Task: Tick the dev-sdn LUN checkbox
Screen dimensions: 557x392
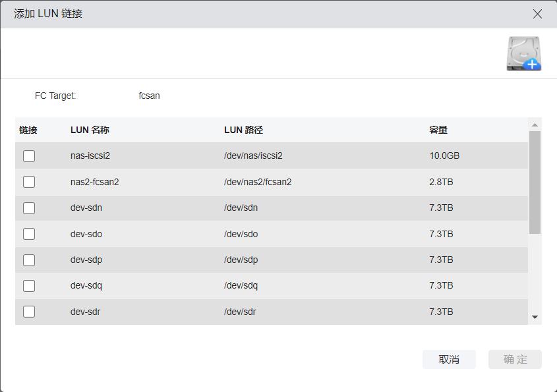Action: point(29,208)
